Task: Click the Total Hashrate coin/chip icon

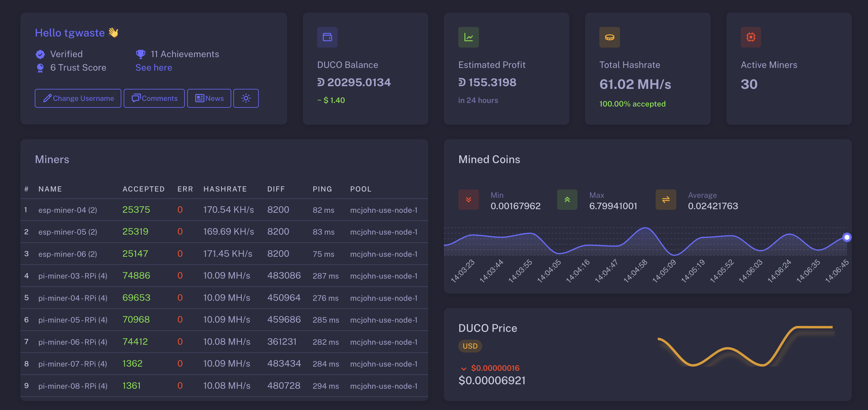Action: [610, 37]
